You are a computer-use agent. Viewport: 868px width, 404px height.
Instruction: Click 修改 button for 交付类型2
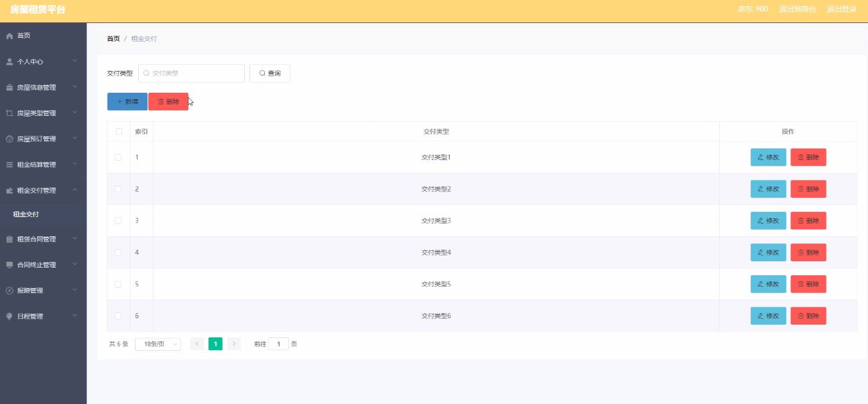click(x=768, y=189)
